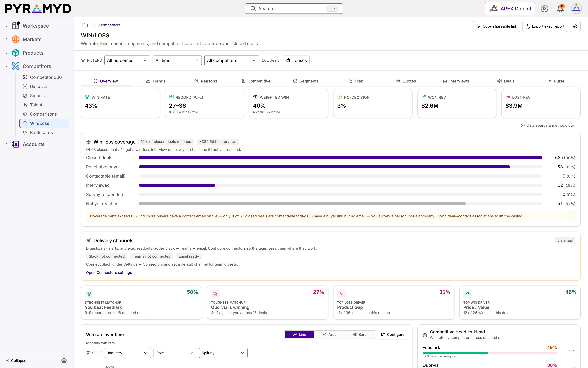Switch chart to Line view
This screenshot has width=588, height=368.
coord(299,334)
